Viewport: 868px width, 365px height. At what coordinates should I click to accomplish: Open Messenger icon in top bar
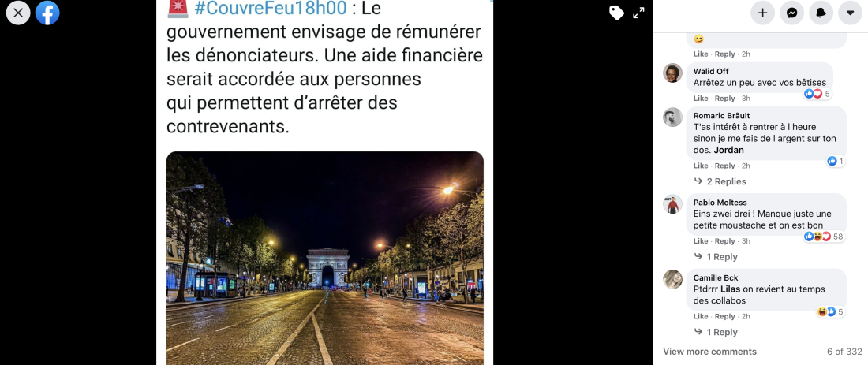click(x=792, y=13)
